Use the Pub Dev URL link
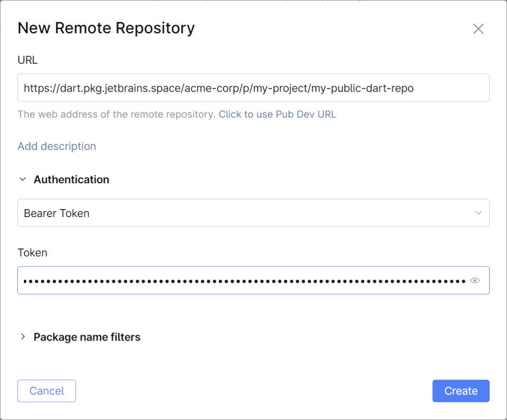507x420 pixels. click(277, 114)
